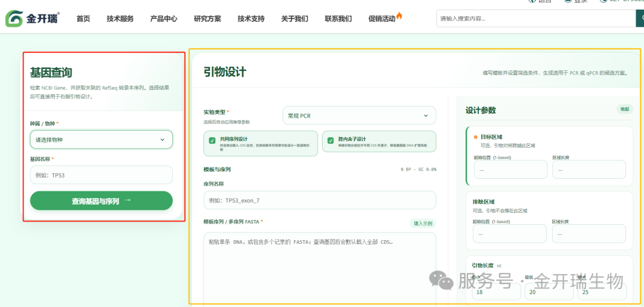644x307 pixels.
Task: Open the 关于我们 menu item
Action: pos(295,18)
